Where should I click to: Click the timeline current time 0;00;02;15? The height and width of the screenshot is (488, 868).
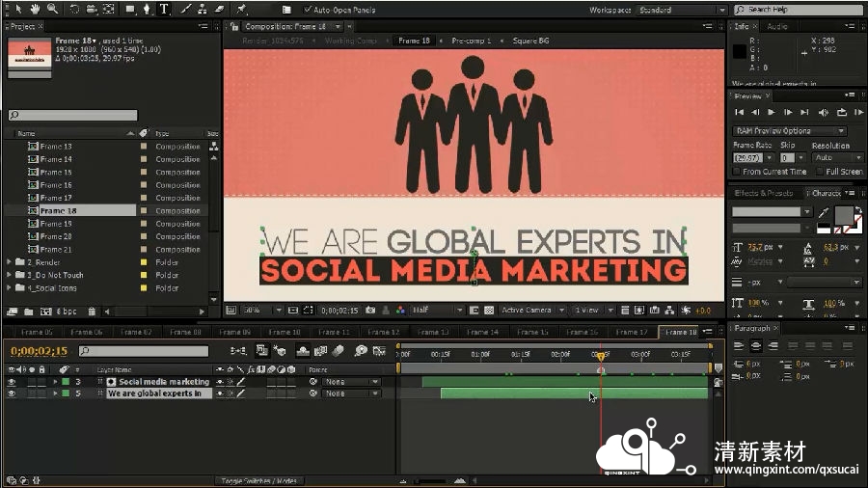(x=39, y=351)
